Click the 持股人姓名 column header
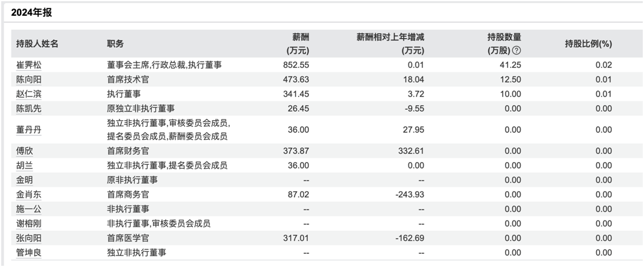The height and width of the screenshot is (267, 644). pyautogui.click(x=38, y=44)
